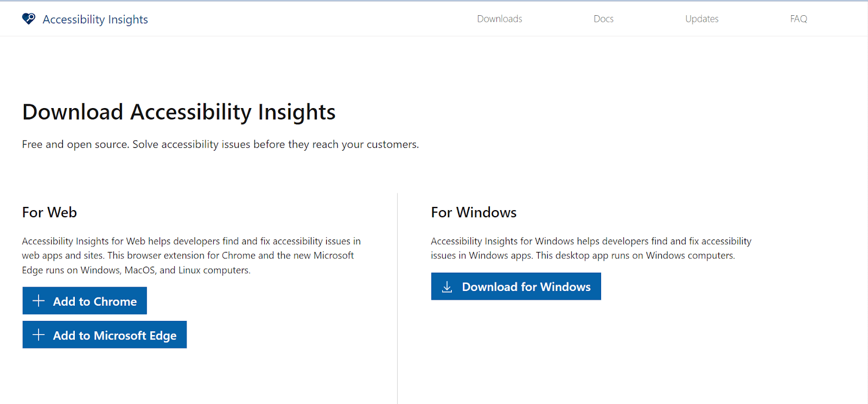
Task: Go to the Docs page
Action: (x=603, y=19)
